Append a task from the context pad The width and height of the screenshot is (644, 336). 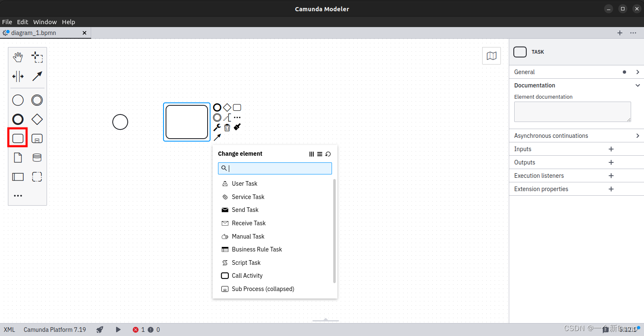pos(237,107)
